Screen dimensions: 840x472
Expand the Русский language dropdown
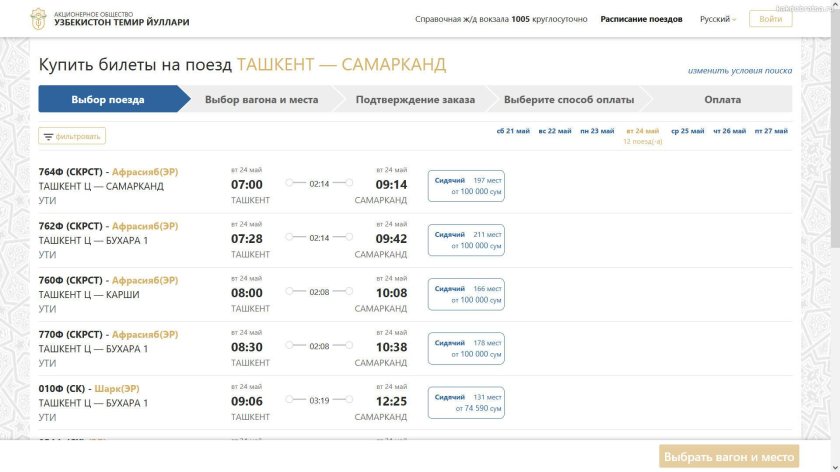click(x=717, y=19)
